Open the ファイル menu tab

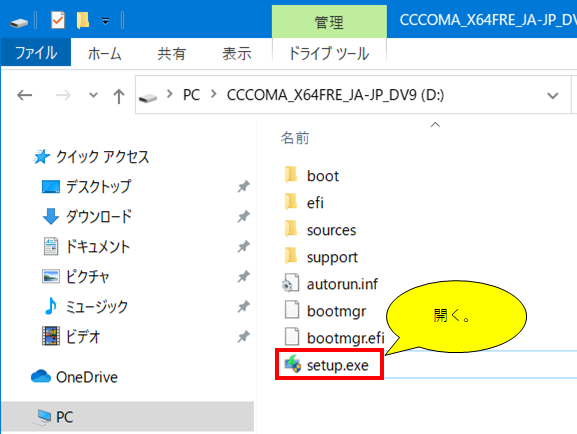pos(36,53)
